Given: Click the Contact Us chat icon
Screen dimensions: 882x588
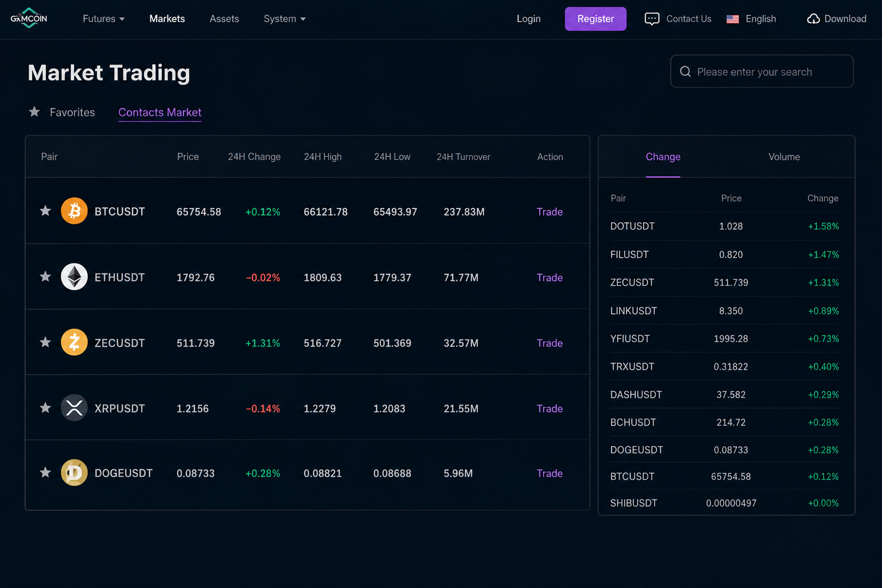Looking at the screenshot, I should point(652,19).
